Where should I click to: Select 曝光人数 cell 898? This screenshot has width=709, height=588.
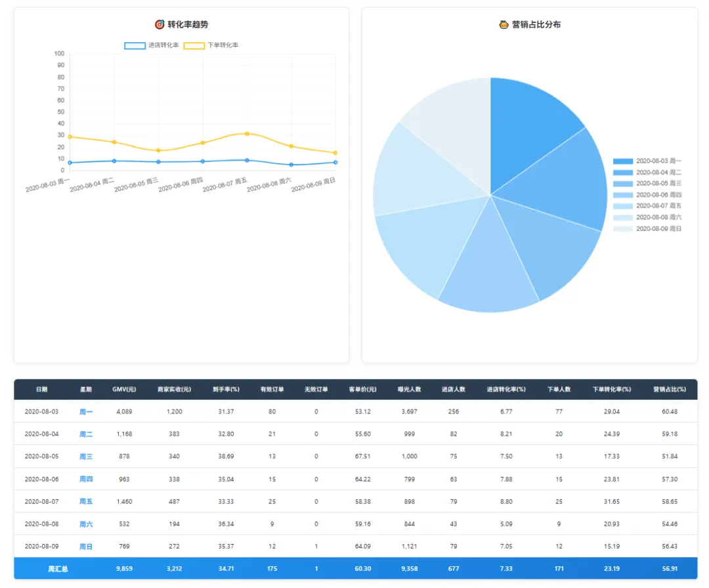[409, 501]
